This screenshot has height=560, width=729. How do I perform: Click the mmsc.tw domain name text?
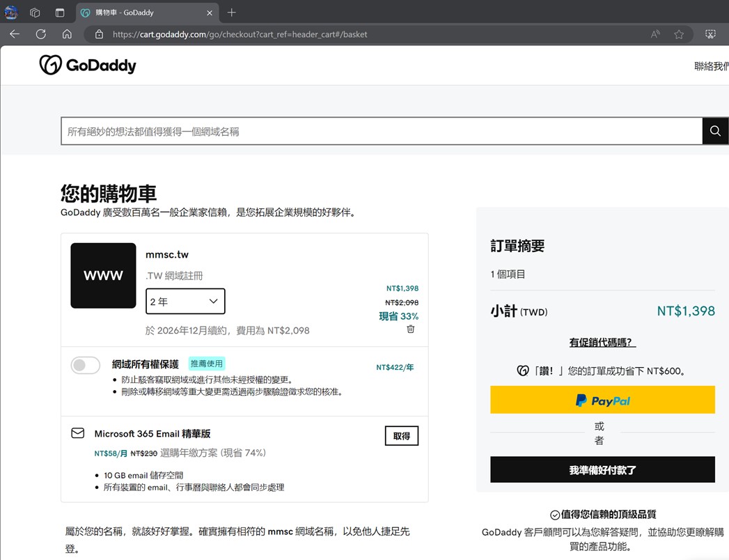coord(167,254)
